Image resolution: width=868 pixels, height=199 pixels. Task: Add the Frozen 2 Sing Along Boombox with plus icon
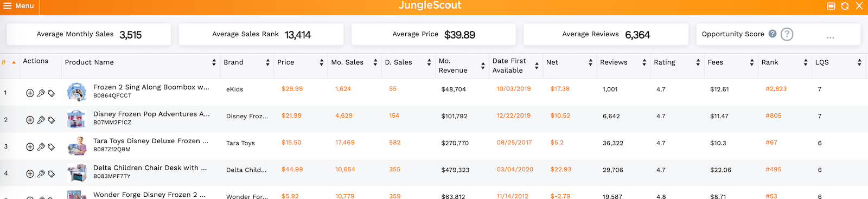(30, 93)
